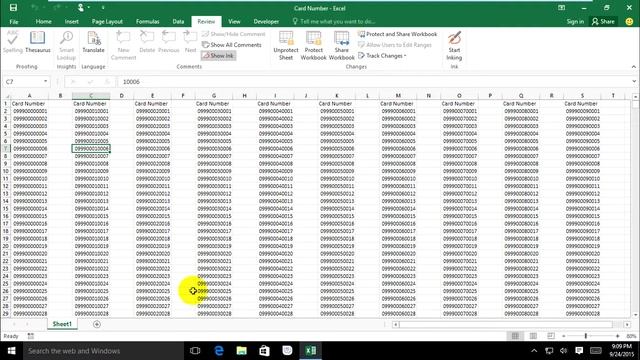
Task: Send feedback with the smiley icon
Action: tap(629, 21)
